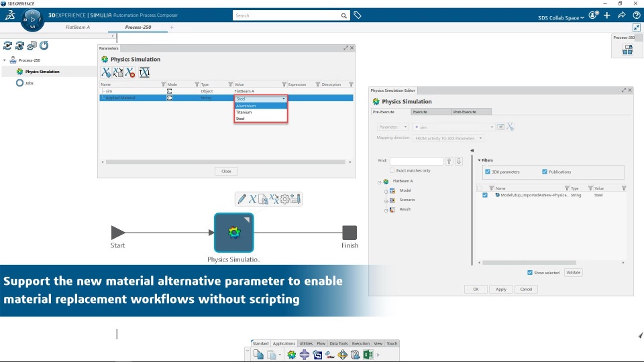This screenshot has width=644, height=362.
Task: Toggle 3DX parameters filter checkbox
Action: coord(488,172)
